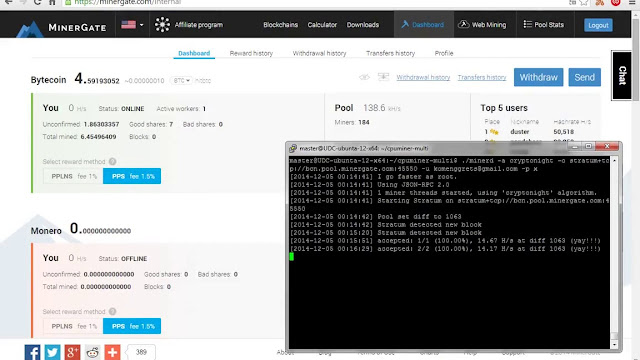Share on Facebook
640x360 pixels.
(x=32, y=352)
